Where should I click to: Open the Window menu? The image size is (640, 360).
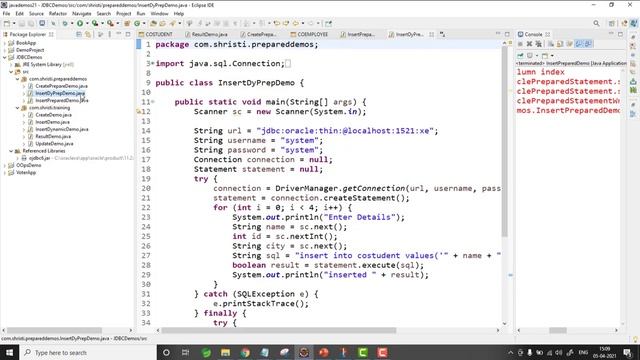pos(159,13)
